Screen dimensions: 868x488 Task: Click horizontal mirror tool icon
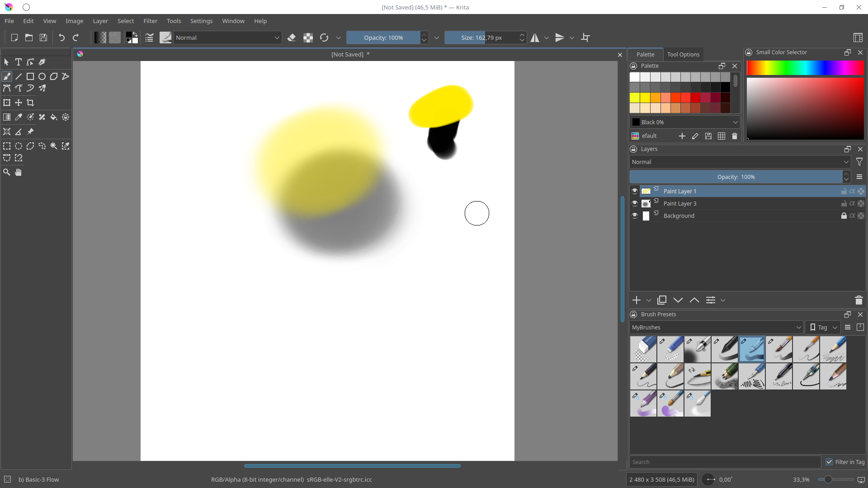tap(535, 38)
